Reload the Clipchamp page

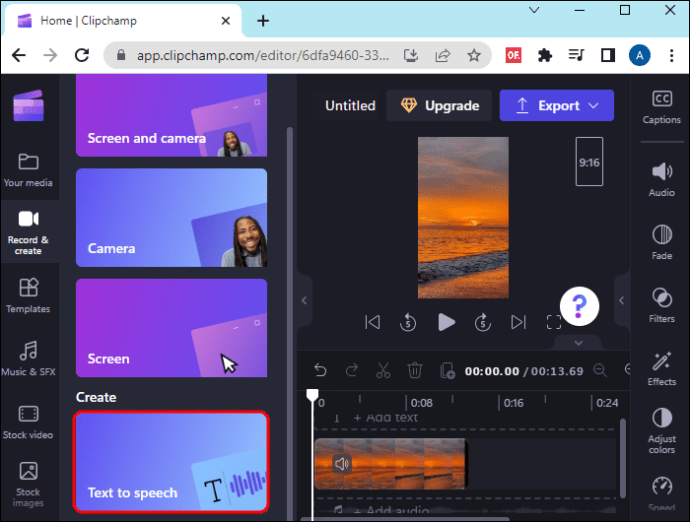(82, 55)
